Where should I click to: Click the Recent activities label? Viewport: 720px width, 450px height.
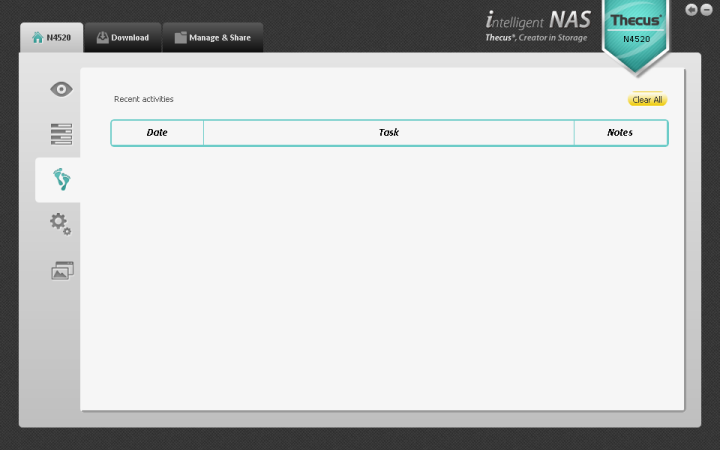pos(144,99)
